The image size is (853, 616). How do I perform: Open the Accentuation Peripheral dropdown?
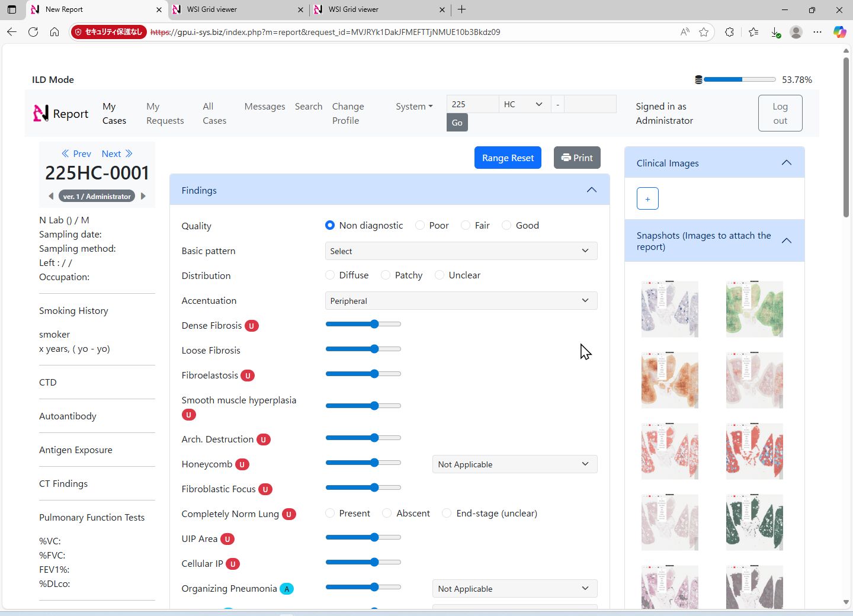pos(460,301)
